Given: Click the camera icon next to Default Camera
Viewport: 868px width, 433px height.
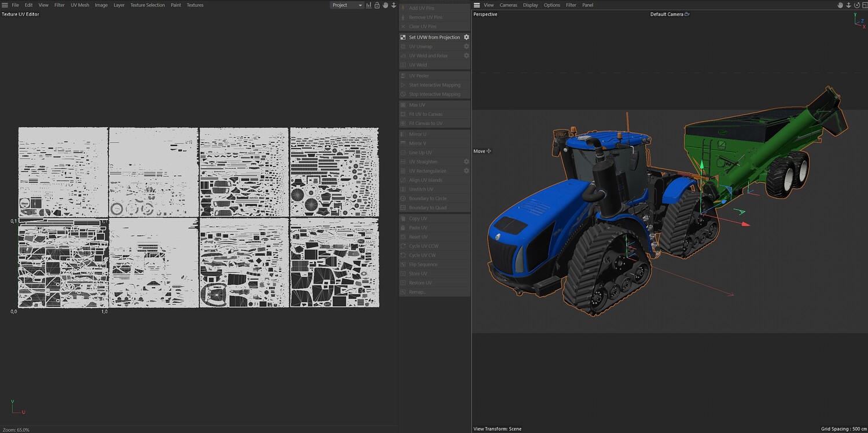Looking at the screenshot, I should (x=687, y=14).
